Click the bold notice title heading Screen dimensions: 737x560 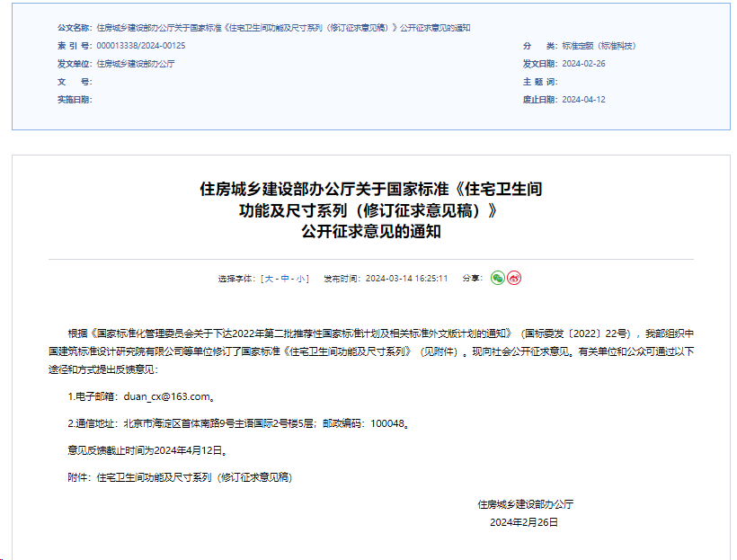[x=371, y=210]
